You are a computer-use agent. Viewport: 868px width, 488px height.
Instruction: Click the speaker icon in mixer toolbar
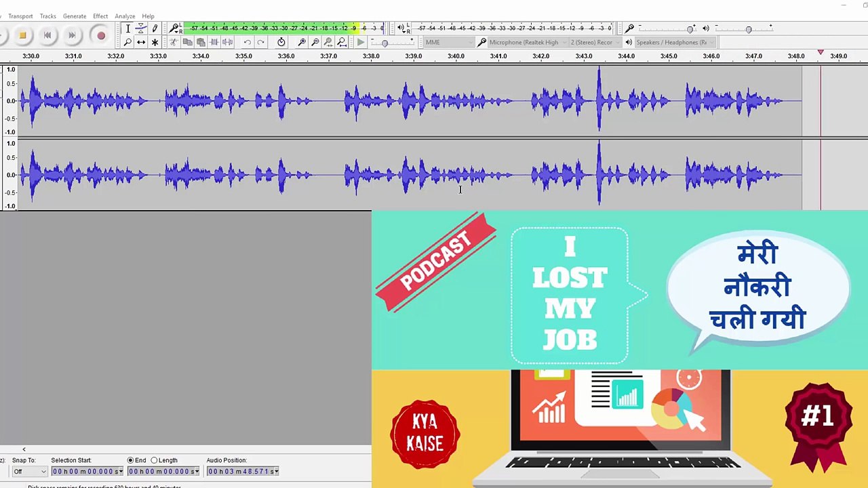(x=706, y=28)
